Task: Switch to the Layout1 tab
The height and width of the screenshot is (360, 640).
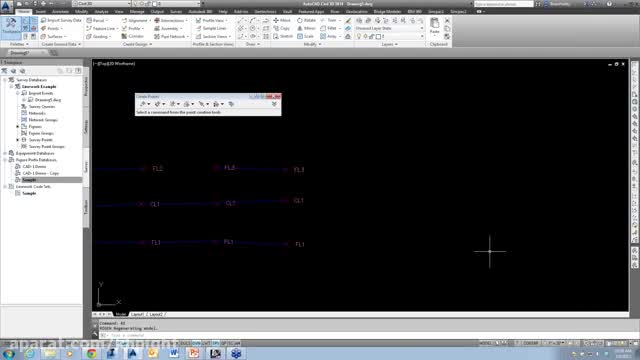Action: [x=137, y=314]
